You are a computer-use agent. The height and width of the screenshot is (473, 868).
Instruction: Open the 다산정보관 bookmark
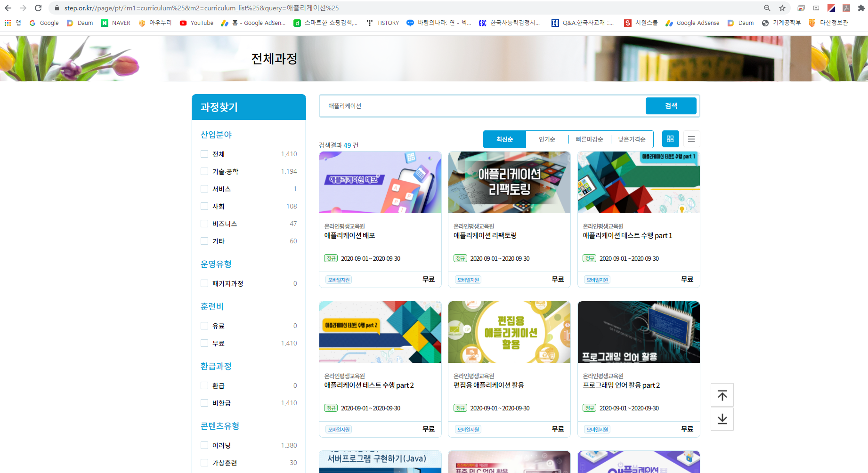click(x=828, y=23)
